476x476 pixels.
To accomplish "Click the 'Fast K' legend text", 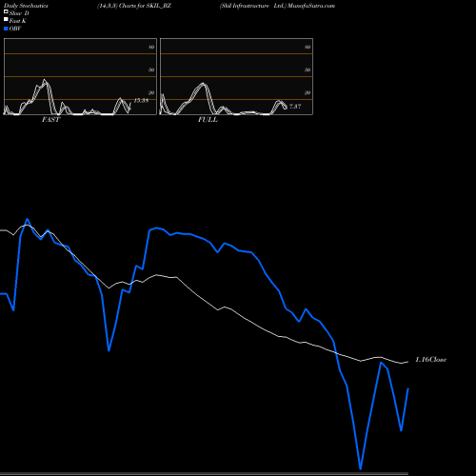I will [x=18, y=21].
